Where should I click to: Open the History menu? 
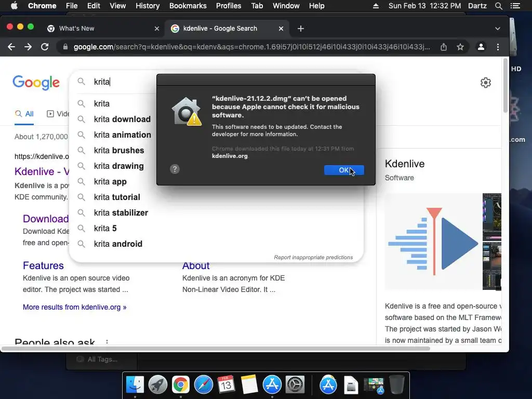pos(148,6)
